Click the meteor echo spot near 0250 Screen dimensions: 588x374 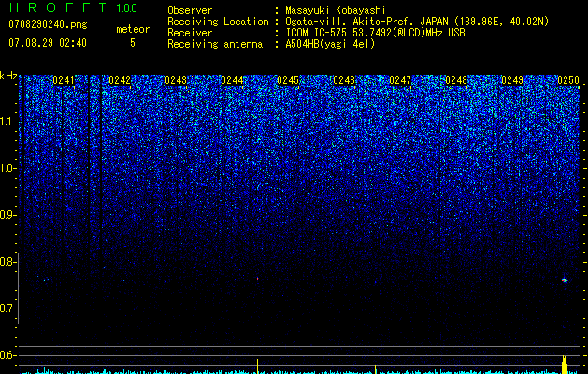[565, 280]
